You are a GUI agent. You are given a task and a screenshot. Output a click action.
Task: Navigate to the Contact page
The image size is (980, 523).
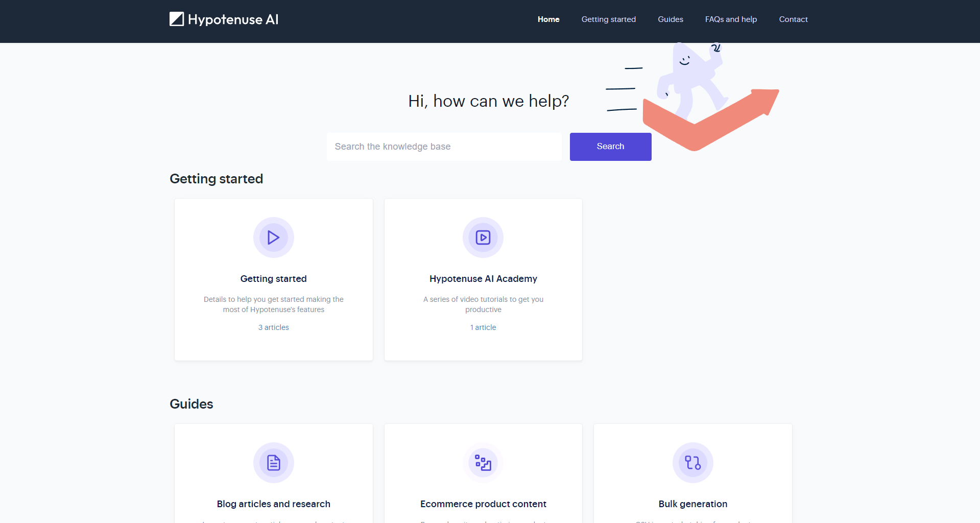coord(793,19)
